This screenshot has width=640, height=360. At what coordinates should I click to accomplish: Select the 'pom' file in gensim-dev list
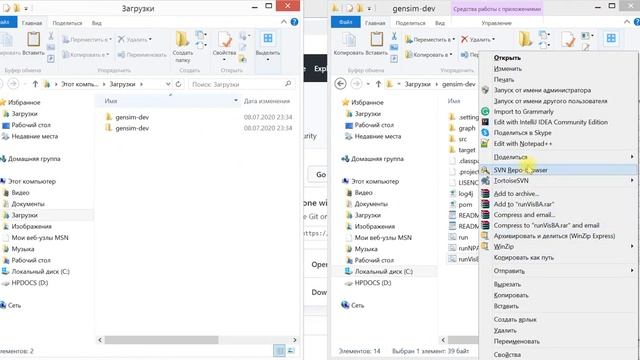tap(465, 204)
